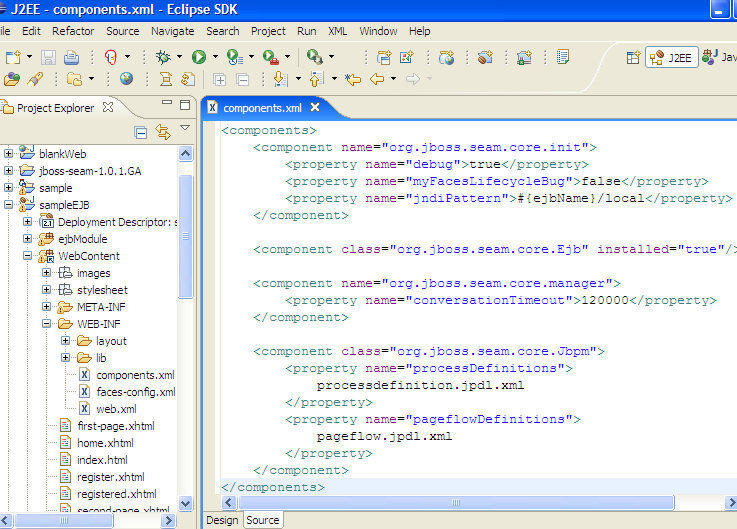
Task: Expand the sample project node
Action: click(8, 187)
